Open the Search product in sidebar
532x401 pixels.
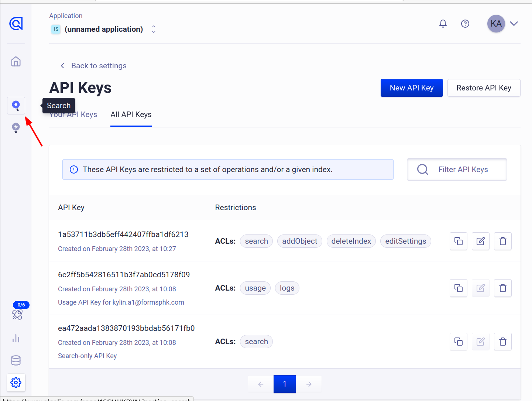point(16,106)
